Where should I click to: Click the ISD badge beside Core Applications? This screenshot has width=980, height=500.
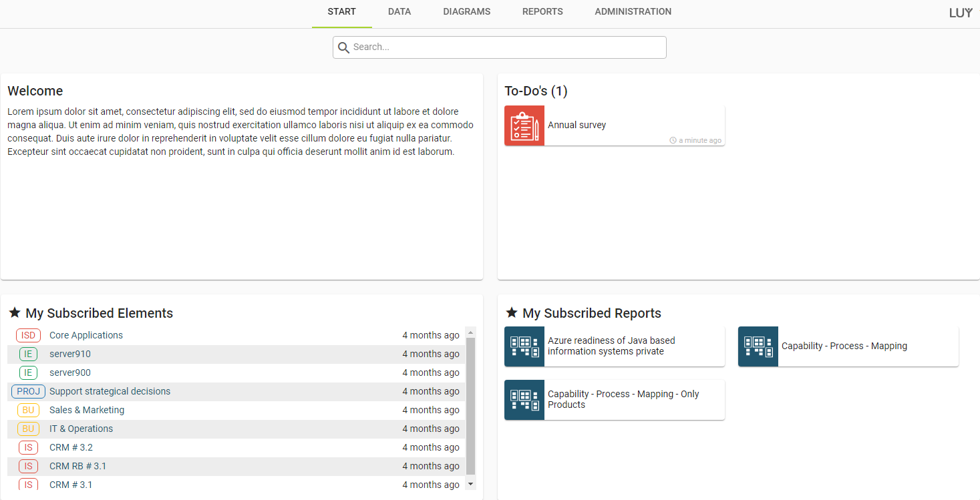28,335
